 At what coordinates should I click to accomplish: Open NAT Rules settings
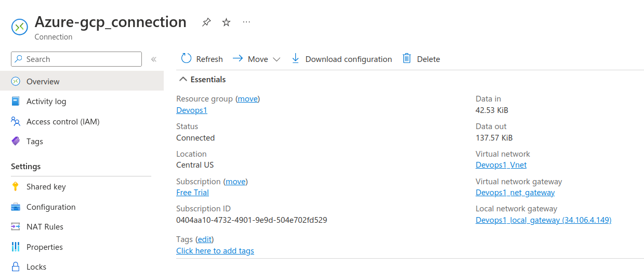pyautogui.click(x=82, y=226)
